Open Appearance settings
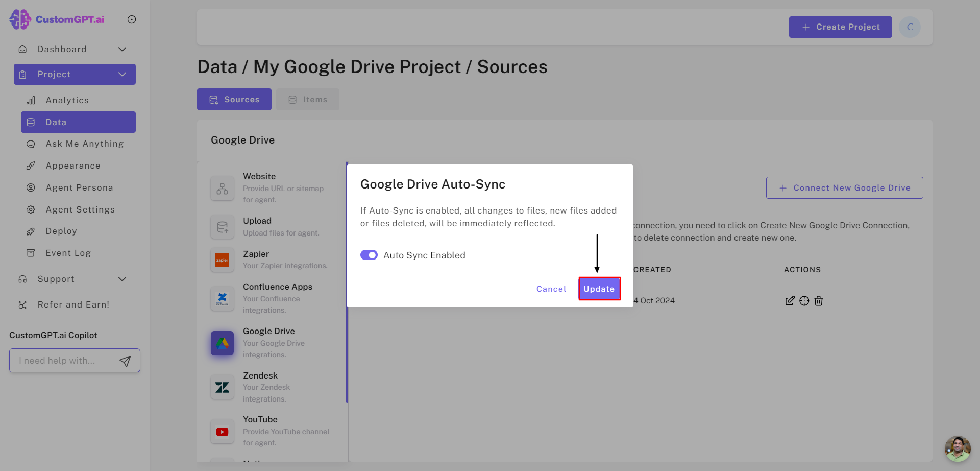 pos(73,166)
